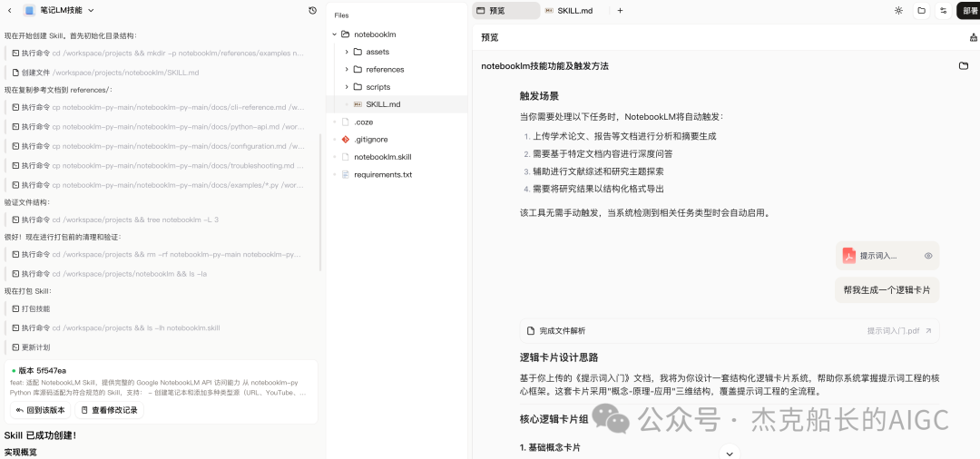Expand the assets folder
The image size is (980, 459).
click(x=347, y=52)
